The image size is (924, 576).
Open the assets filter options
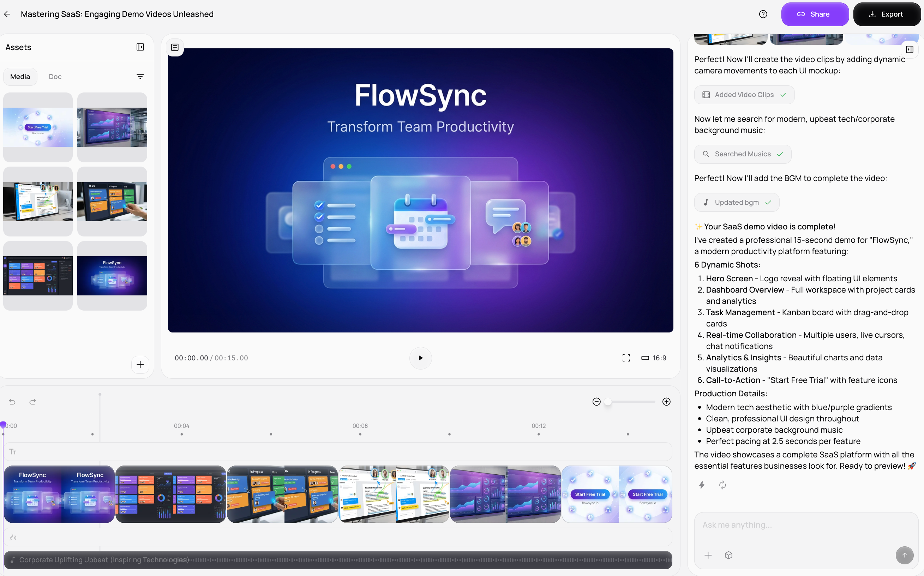[x=140, y=77]
